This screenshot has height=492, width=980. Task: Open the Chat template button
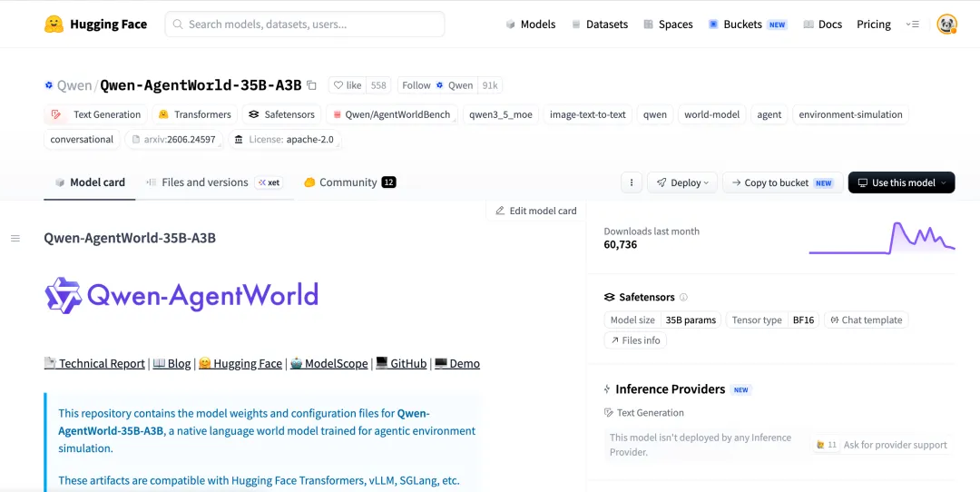867,320
